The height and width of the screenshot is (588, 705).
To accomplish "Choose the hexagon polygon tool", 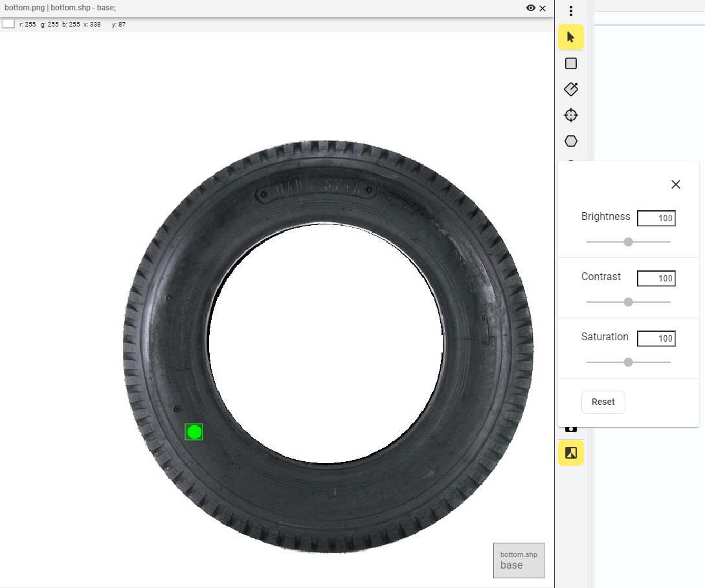I will point(570,140).
